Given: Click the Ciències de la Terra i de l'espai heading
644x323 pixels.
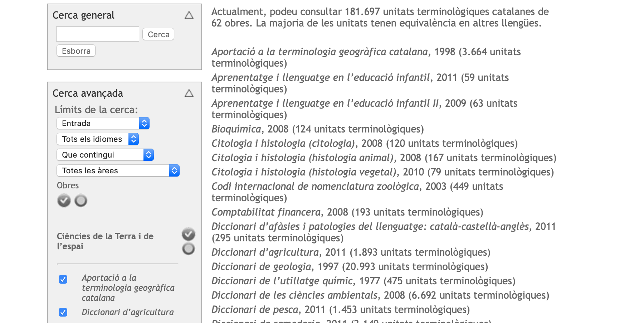Looking at the screenshot, I should [105, 241].
